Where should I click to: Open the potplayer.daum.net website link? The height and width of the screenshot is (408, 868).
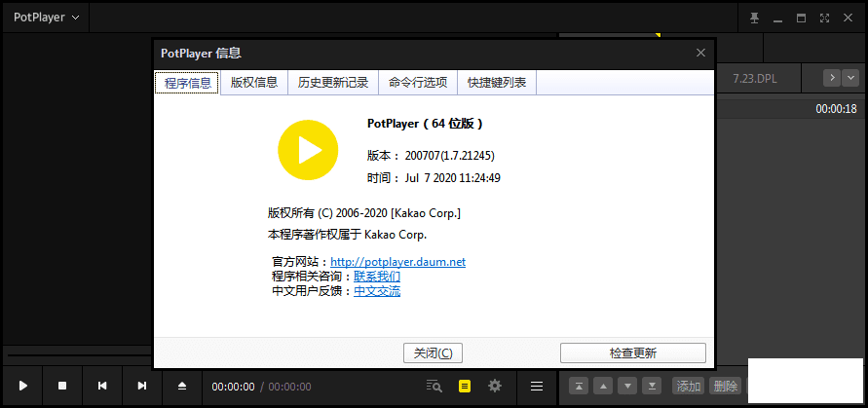click(398, 261)
